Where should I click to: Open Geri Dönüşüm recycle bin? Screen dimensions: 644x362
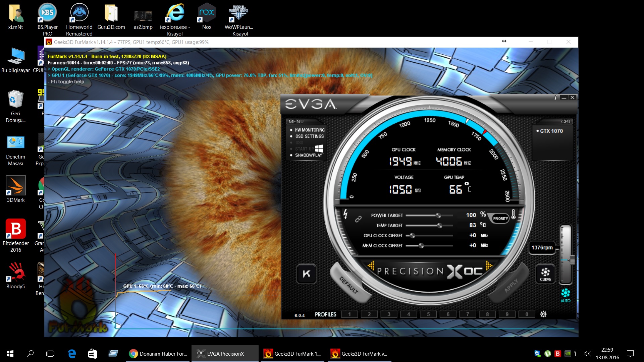pos(15,106)
